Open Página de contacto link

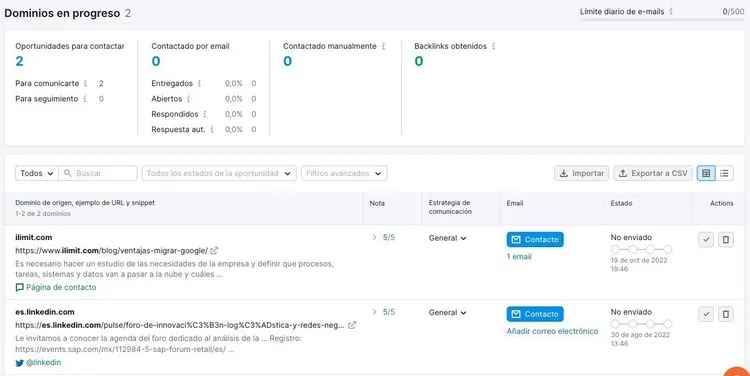[x=55, y=287]
